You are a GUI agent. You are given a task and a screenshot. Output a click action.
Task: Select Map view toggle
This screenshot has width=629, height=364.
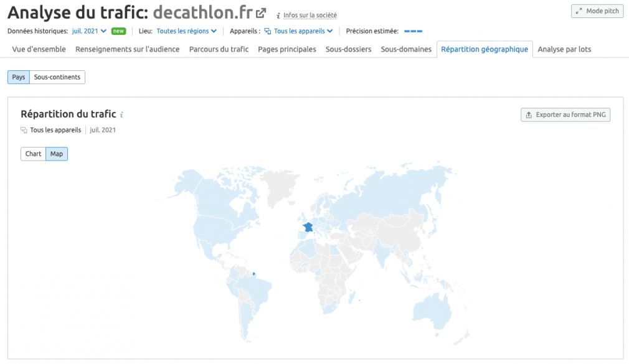57,154
